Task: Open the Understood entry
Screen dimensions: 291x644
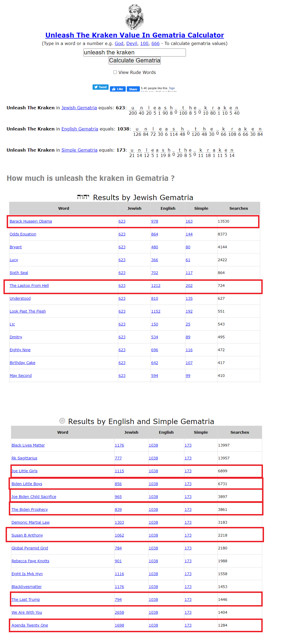Action: 20,298
